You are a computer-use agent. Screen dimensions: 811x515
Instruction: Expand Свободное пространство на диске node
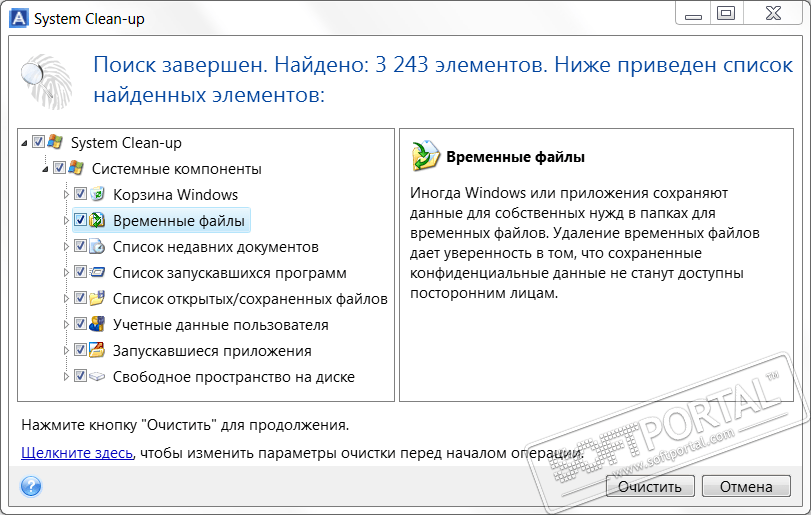click(x=66, y=376)
